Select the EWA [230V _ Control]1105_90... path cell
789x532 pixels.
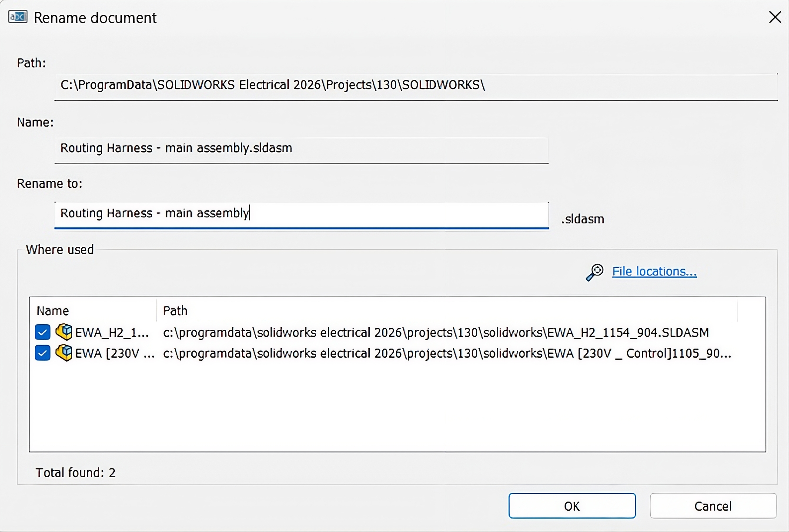point(447,353)
